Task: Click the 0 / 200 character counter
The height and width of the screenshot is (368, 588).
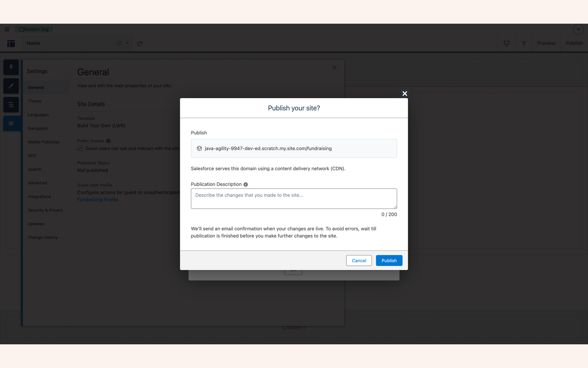Action: point(389,214)
